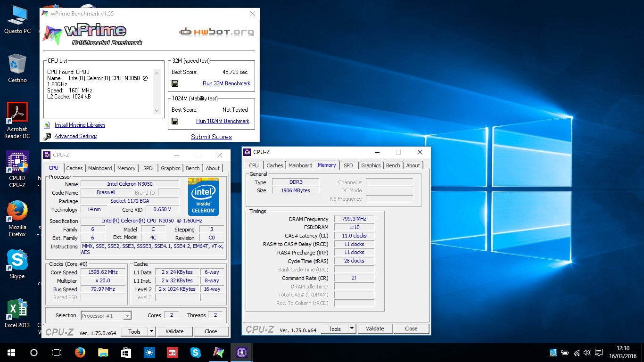This screenshot has height=362, width=644.
Task: Open Tools dropdown arrow in left CPU-Z window
Action: [151, 331]
